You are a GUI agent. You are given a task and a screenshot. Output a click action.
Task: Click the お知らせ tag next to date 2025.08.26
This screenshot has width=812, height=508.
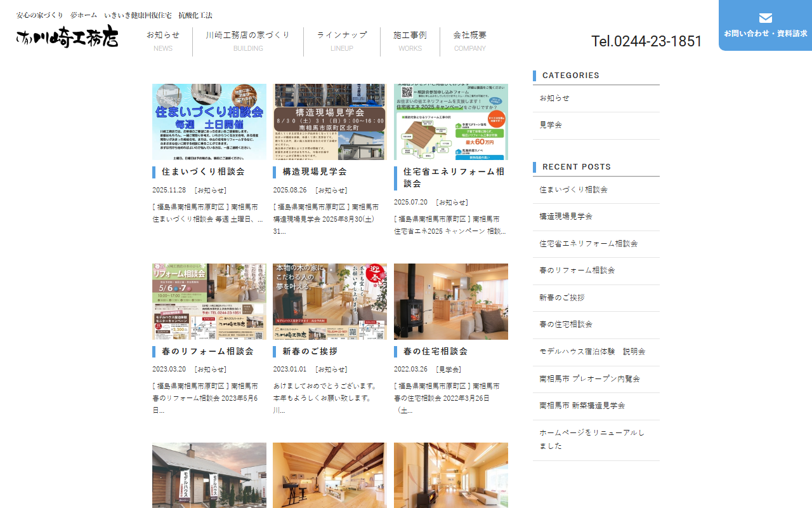tap(331, 190)
